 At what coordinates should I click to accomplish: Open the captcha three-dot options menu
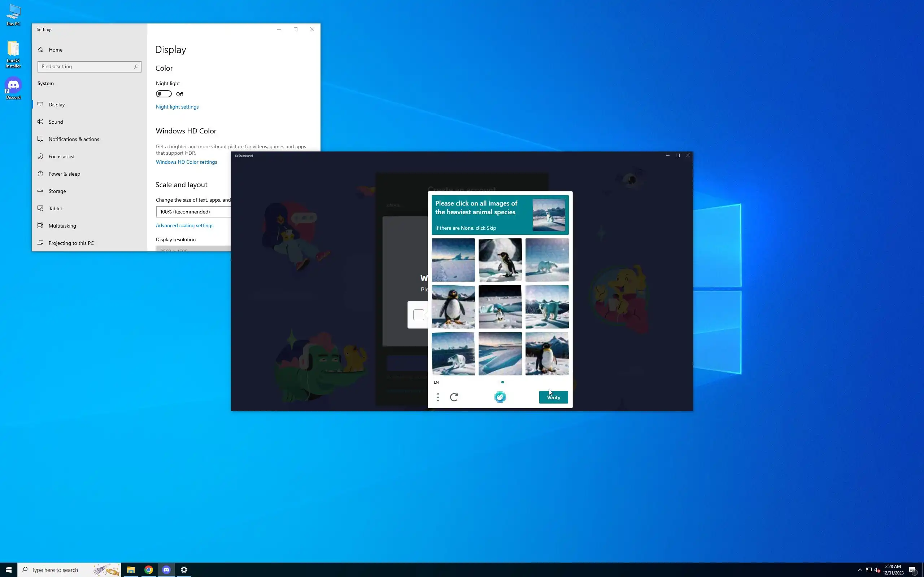pyautogui.click(x=438, y=397)
